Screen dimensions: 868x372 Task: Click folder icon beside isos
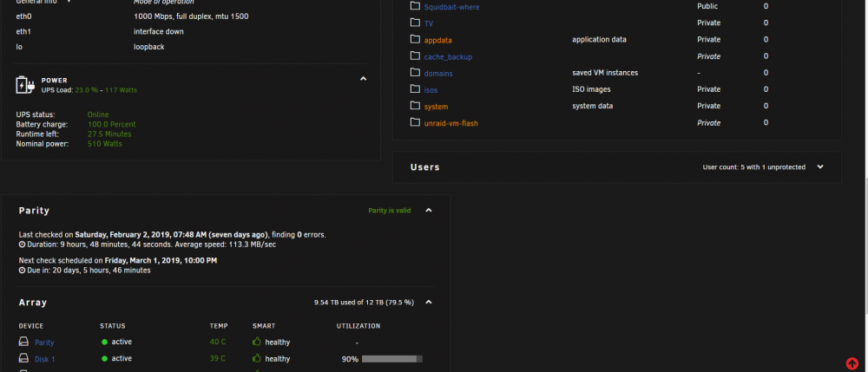tap(415, 89)
